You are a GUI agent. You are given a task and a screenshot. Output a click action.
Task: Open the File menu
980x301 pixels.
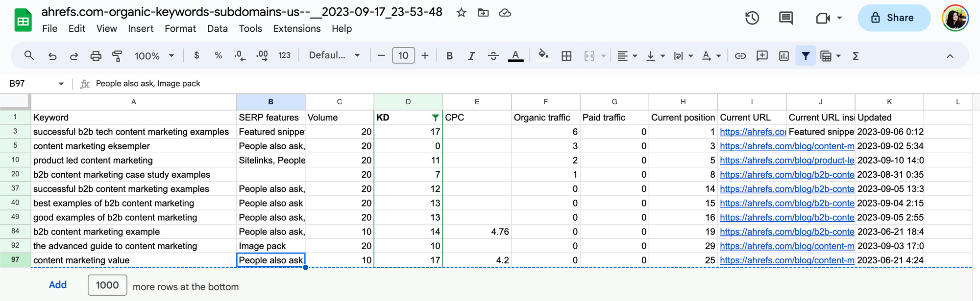click(49, 28)
